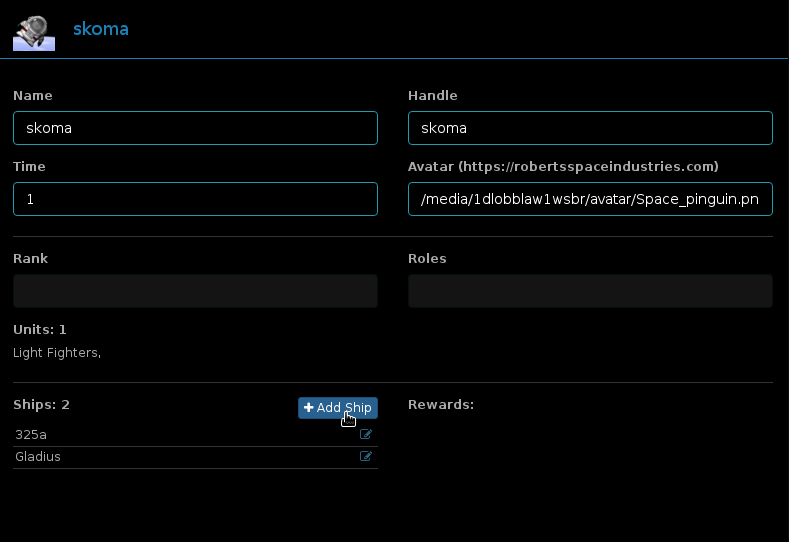Image resolution: width=789 pixels, height=542 pixels.
Task: Click into the Handle text box
Action: (590, 128)
